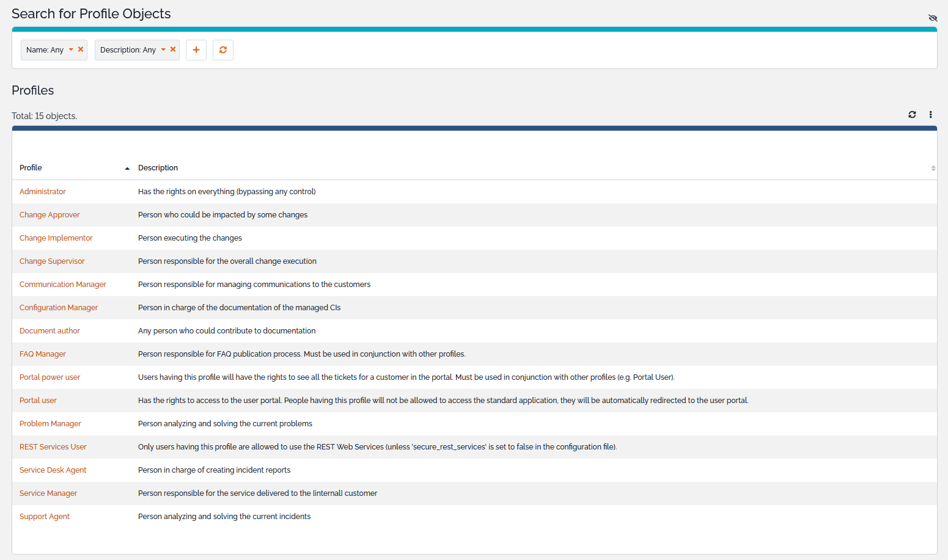Open the Change Approver profile link
Screen dimensions: 948x560
point(50,215)
